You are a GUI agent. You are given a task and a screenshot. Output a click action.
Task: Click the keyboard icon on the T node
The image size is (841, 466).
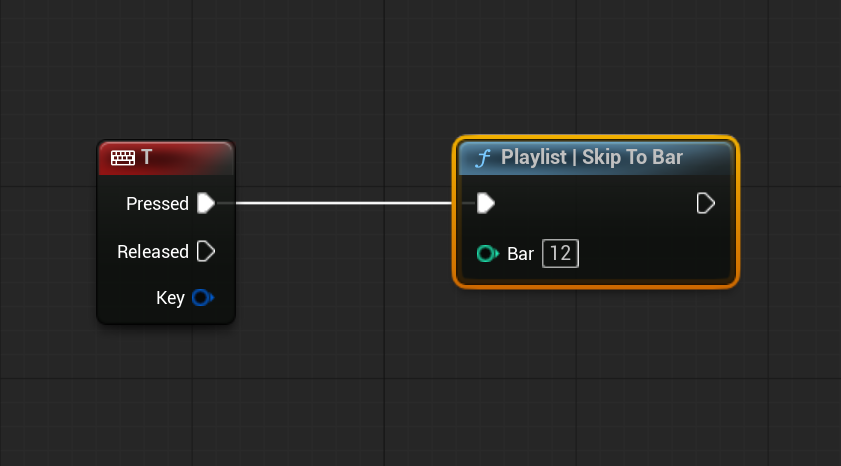coord(123,158)
